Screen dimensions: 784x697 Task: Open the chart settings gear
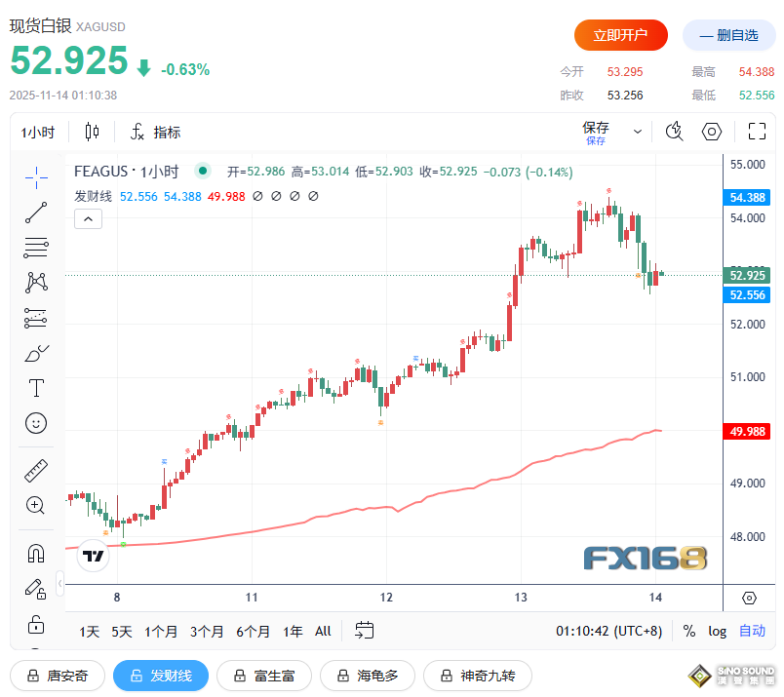click(711, 131)
